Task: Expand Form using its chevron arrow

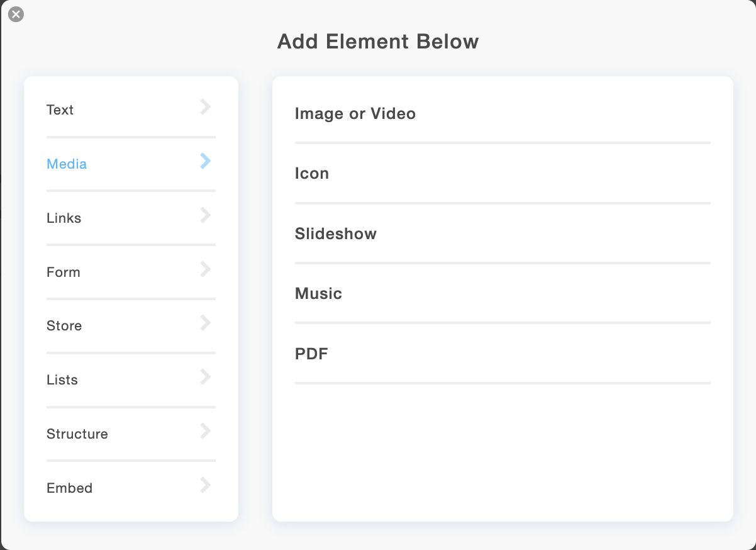Action: [x=205, y=269]
